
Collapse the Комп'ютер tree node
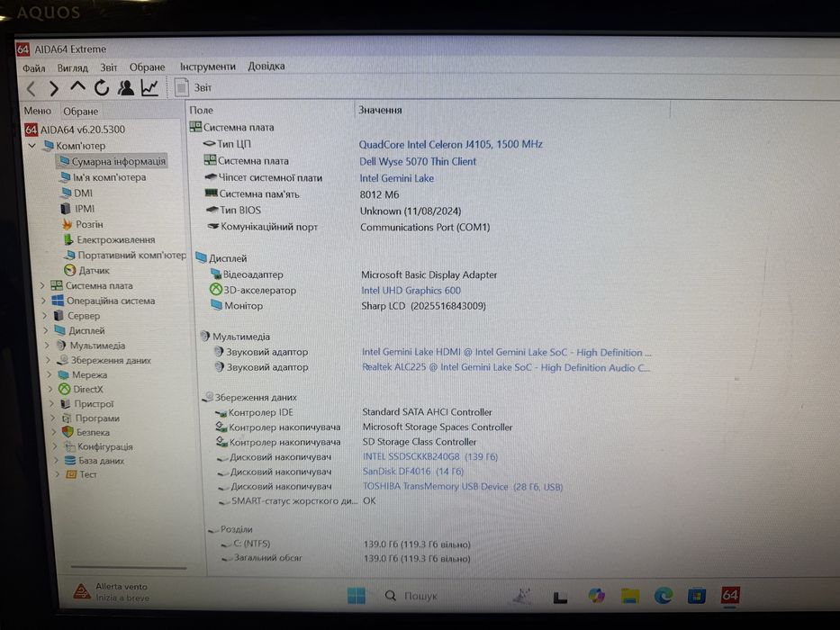coord(32,145)
